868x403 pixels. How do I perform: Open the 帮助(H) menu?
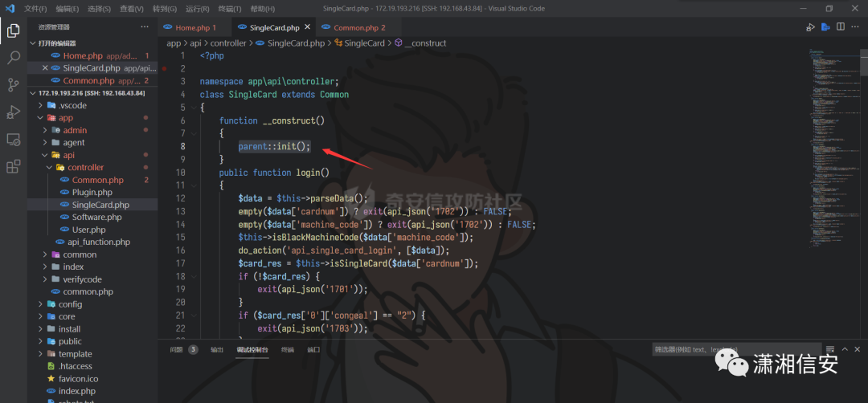click(262, 9)
